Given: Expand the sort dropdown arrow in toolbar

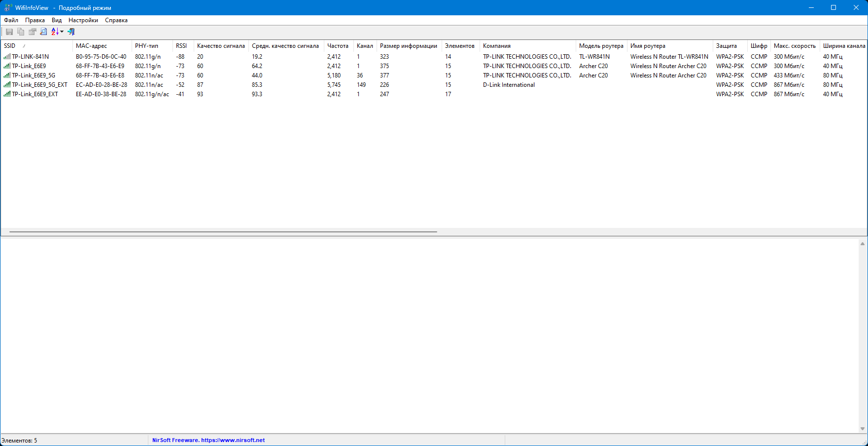Looking at the screenshot, I should [x=62, y=32].
